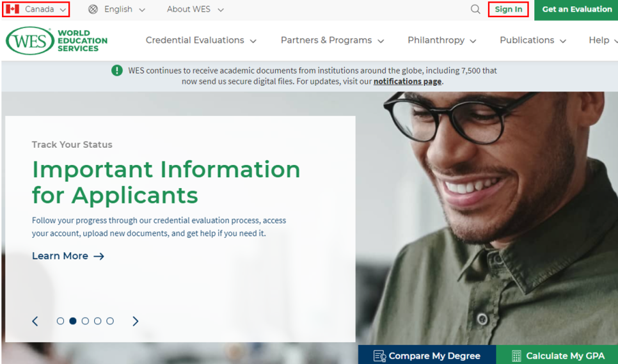Select the fourth carousel dot
This screenshot has height=364, width=618.
[x=98, y=321]
